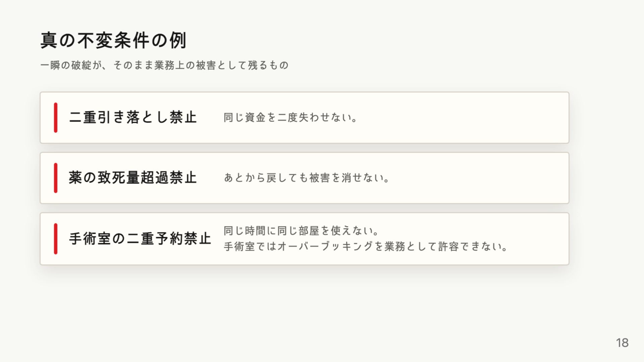
Task: Click the slide page number 18
Action: [622, 343]
